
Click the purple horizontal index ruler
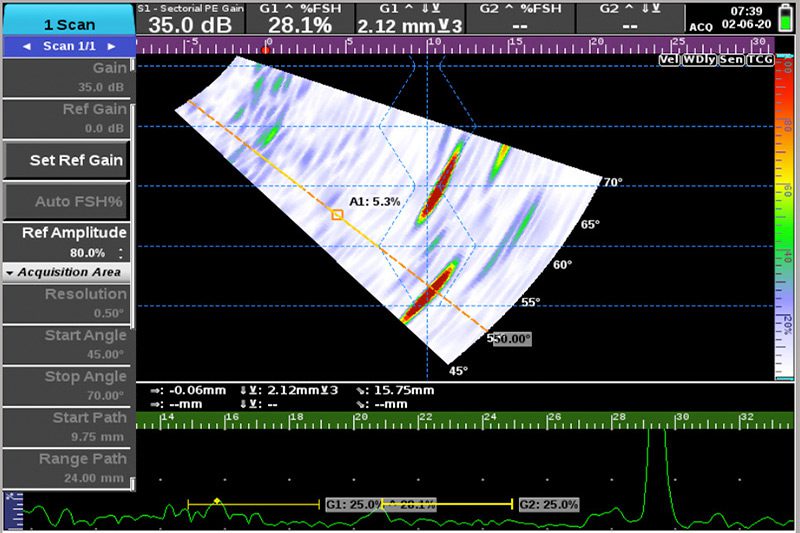pyautogui.click(x=455, y=45)
